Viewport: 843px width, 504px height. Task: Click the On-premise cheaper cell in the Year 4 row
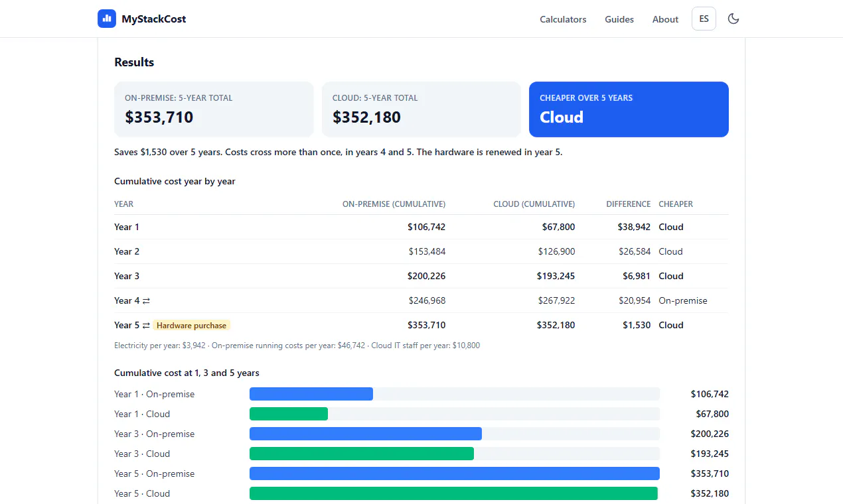(683, 300)
